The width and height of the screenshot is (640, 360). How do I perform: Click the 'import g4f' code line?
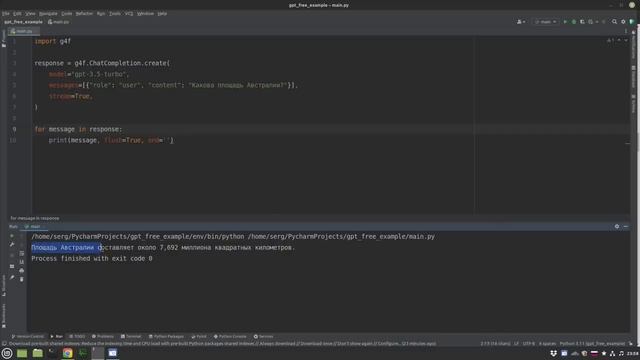click(x=53, y=41)
